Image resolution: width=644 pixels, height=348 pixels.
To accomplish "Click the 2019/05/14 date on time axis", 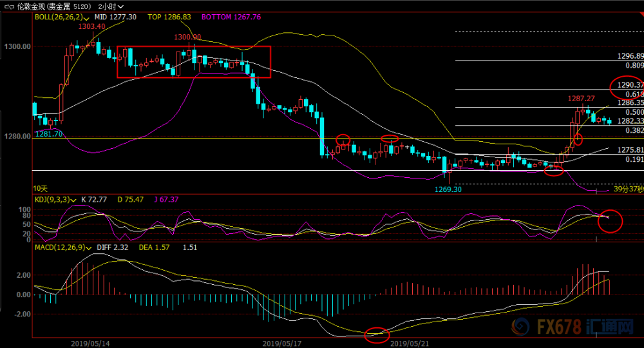I will [x=90, y=343].
